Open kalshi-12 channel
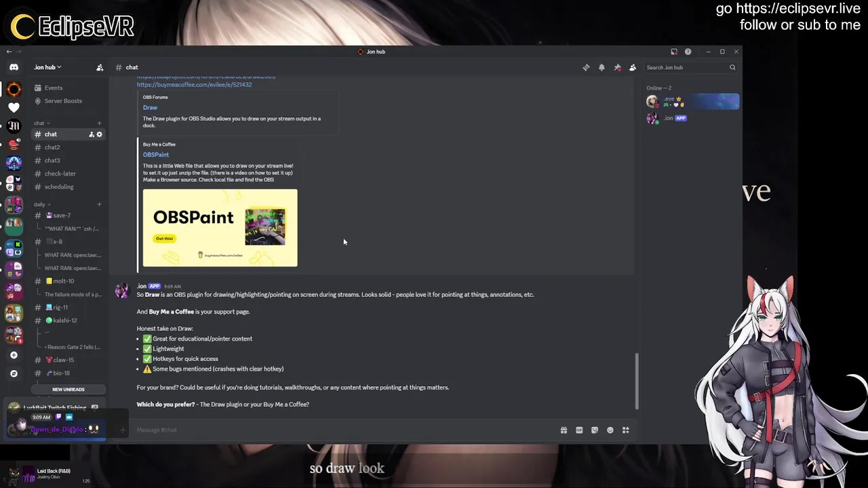 pos(67,321)
